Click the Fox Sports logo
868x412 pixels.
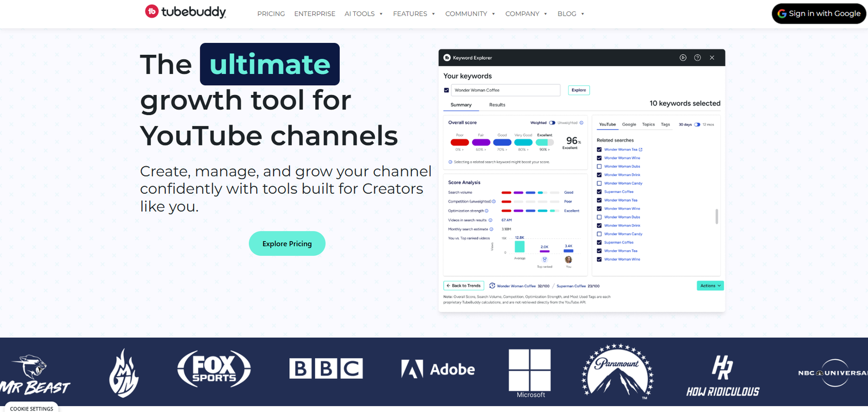(x=214, y=369)
